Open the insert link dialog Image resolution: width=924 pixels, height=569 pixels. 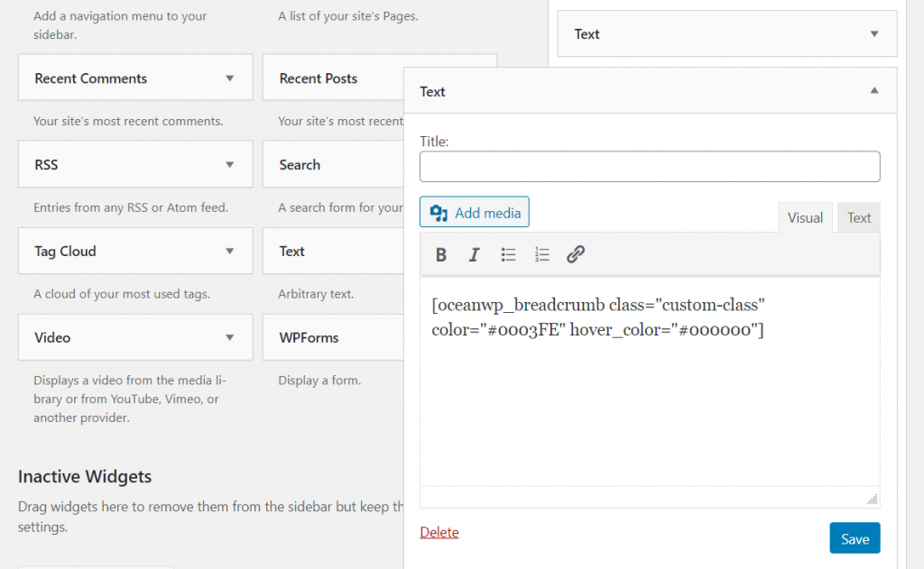pos(576,254)
